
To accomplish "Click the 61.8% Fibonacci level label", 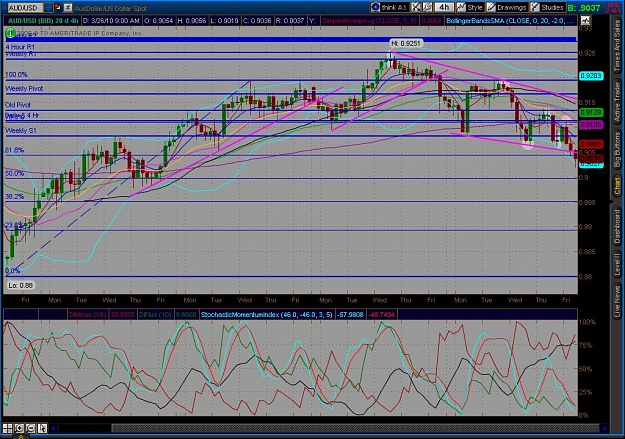I will click(x=14, y=150).
